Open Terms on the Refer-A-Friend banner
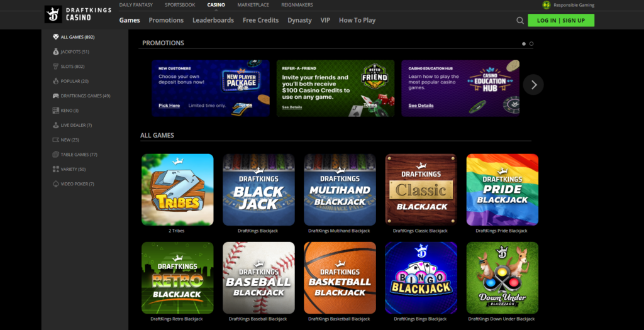The image size is (644, 330). pyautogui.click(x=370, y=105)
